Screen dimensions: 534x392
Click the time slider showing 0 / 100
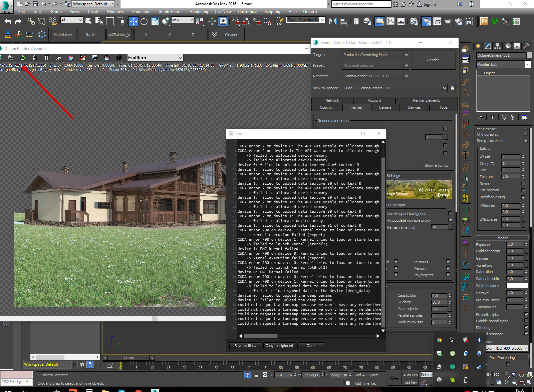pos(128,358)
